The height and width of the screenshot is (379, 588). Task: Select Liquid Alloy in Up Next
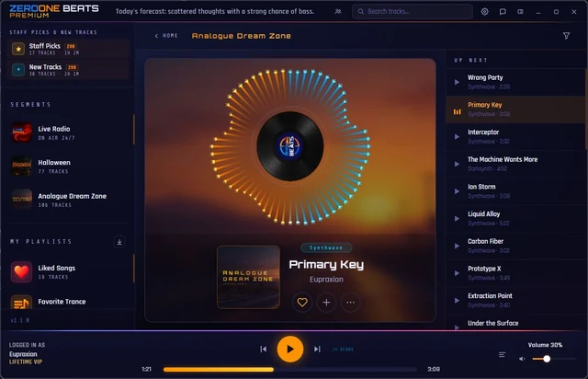pos(515,219)
